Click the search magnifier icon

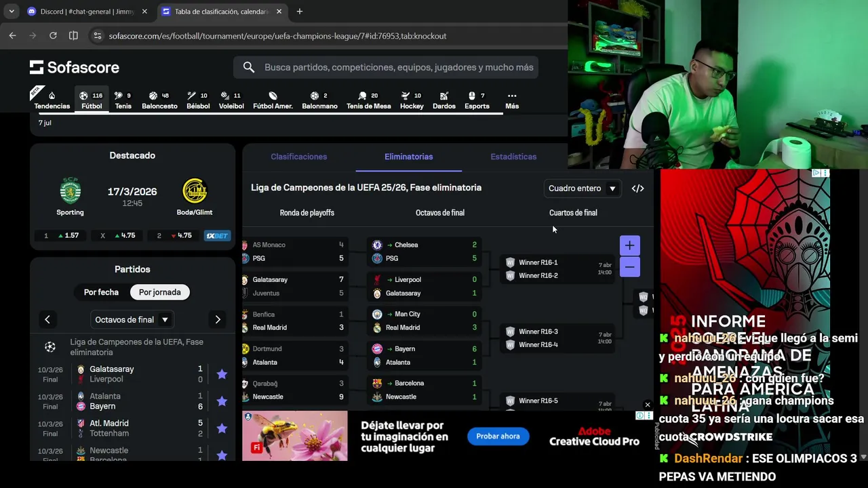coord(249,67)
